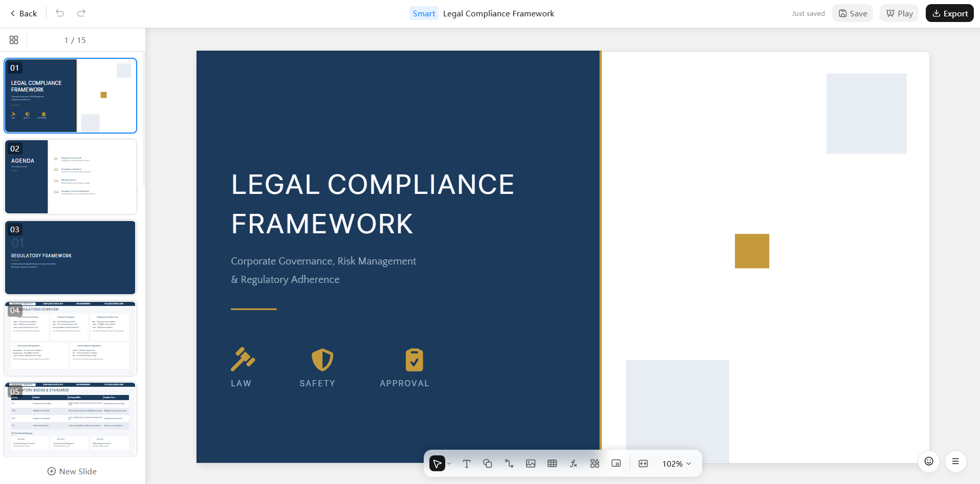Click the LEGAL COMPLIANCE FRAMEWORK title text
Screen dimensions: 980x484
tap(373, 204)
